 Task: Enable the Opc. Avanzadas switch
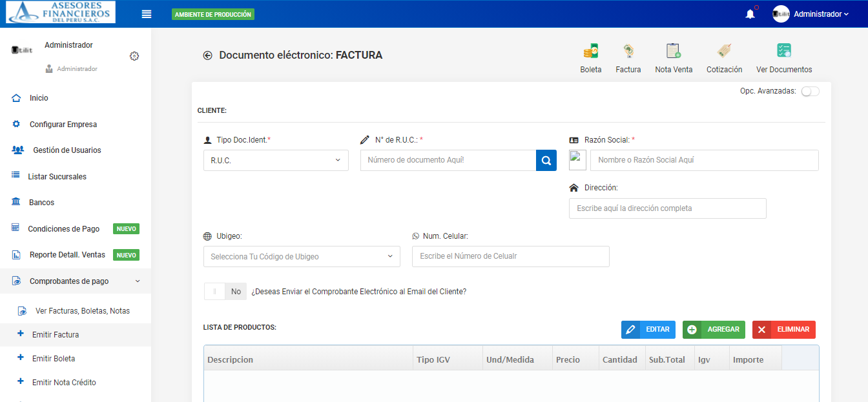coord(810,92)
